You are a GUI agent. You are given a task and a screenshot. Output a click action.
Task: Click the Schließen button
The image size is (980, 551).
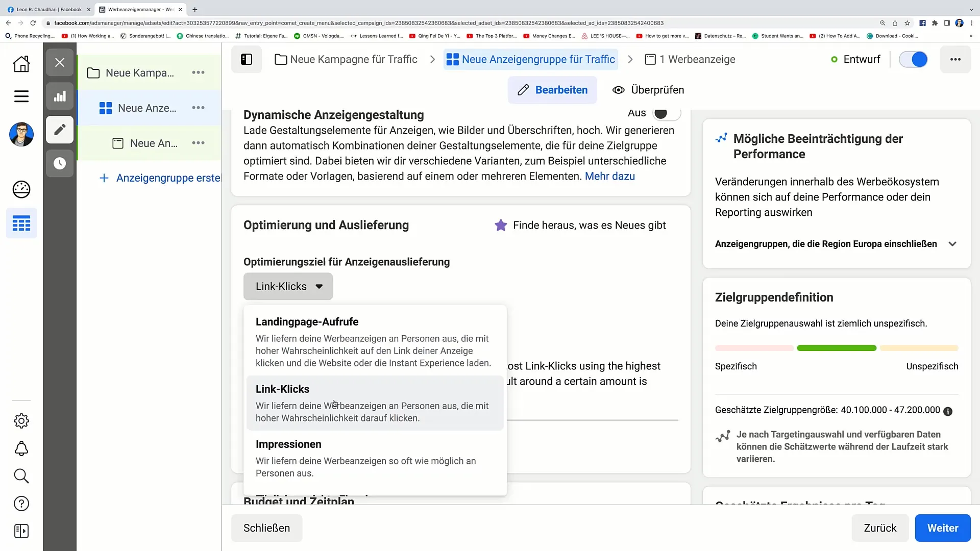(266, 528)
